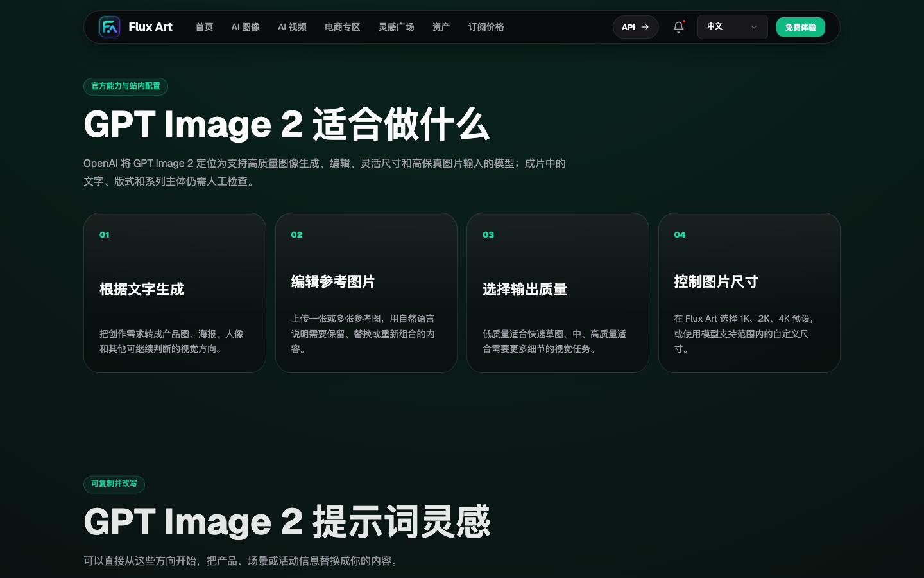Select the 编辑参考图片 card
924x578 pixels.
pos(366,293)
